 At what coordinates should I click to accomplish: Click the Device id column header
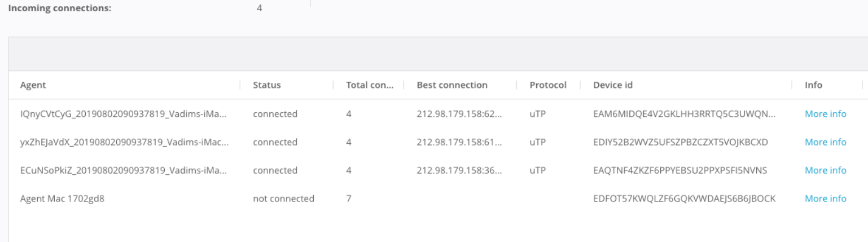click(x=612, y=85)
